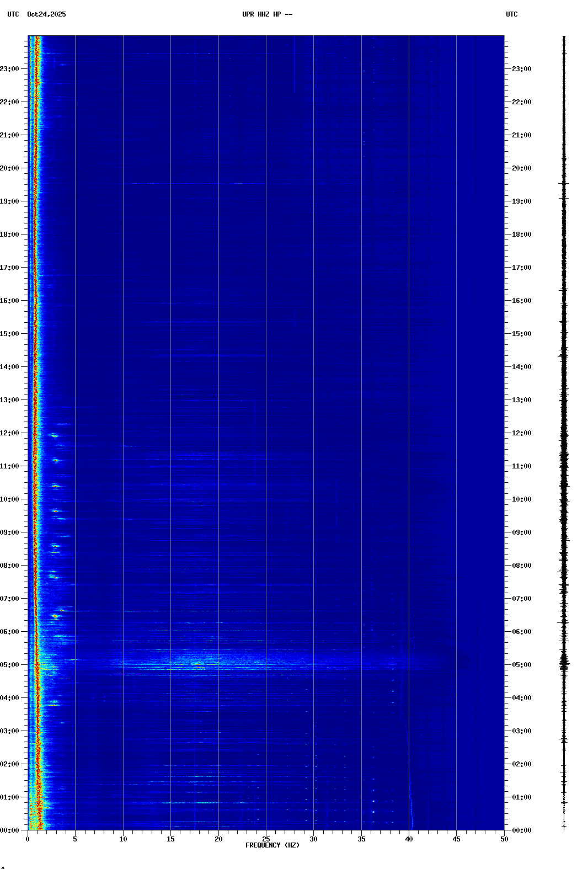
Task: Click the UTC label in top-left corner
Action: coord(13,14)
